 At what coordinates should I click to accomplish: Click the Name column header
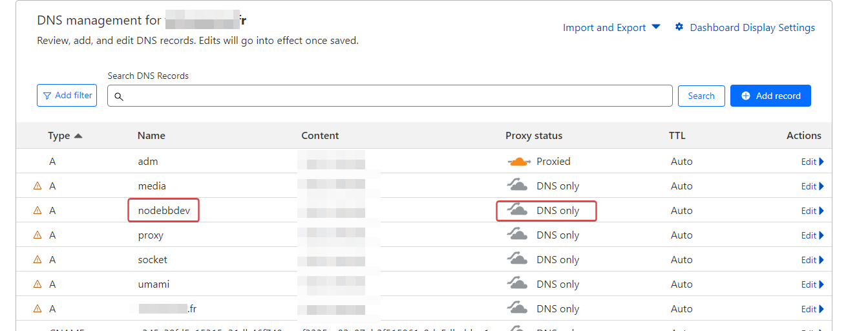(151, 136)
